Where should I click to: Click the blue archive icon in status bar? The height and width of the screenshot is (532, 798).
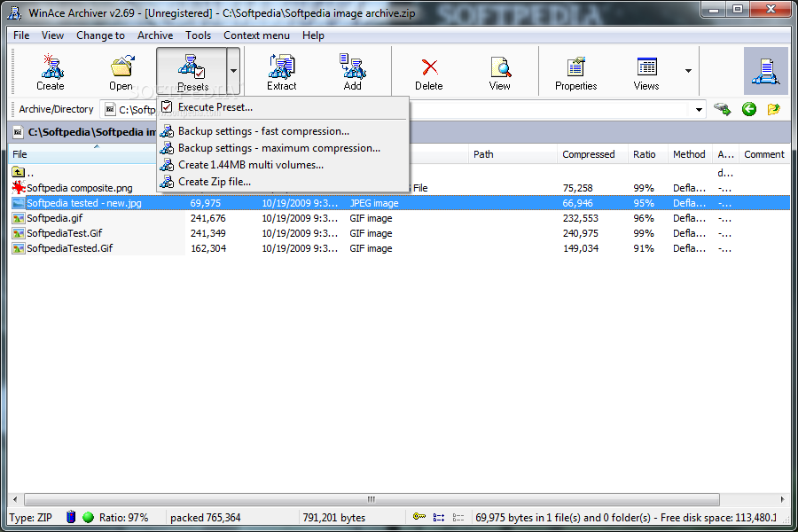(71, 517)
